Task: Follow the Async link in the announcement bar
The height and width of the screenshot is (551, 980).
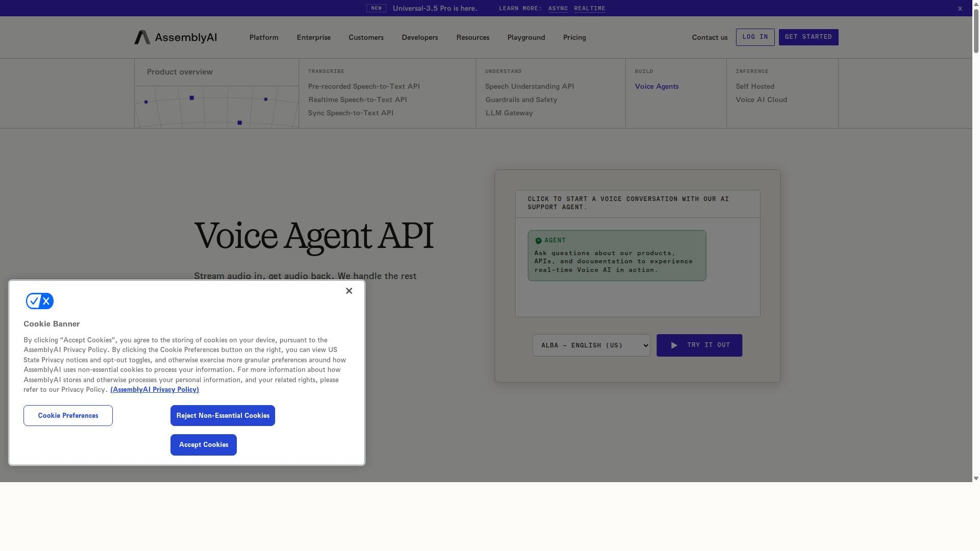Action: [x=558, y=9]
